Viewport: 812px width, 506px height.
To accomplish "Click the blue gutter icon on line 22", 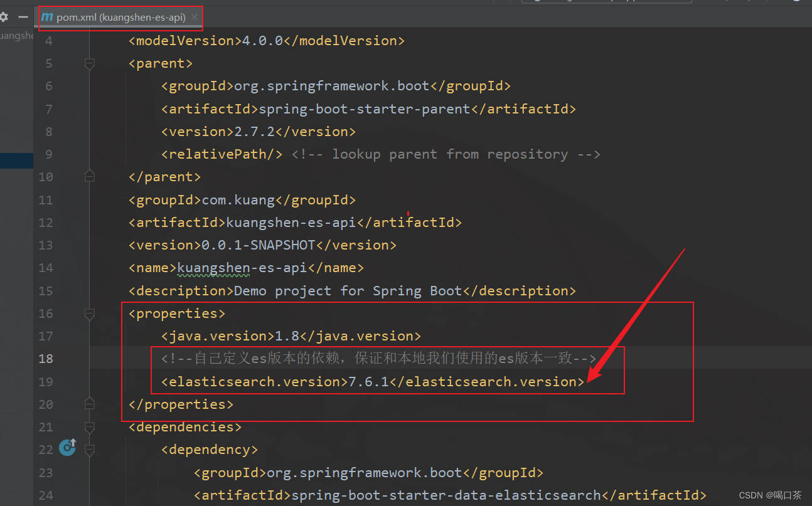I will (x=68, y=448).
